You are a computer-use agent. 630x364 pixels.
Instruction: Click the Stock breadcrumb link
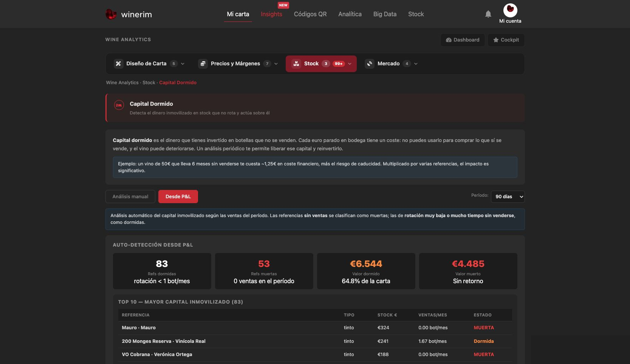(149, 83)
